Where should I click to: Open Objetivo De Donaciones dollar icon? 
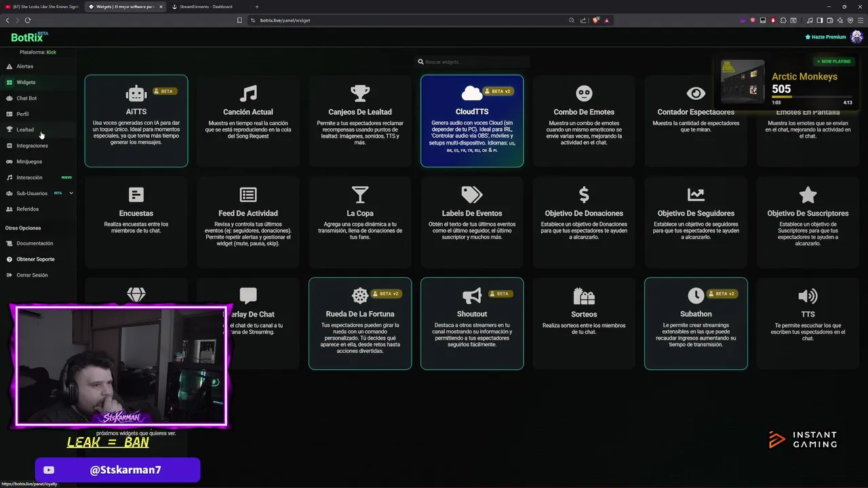[x=584, y=195]
